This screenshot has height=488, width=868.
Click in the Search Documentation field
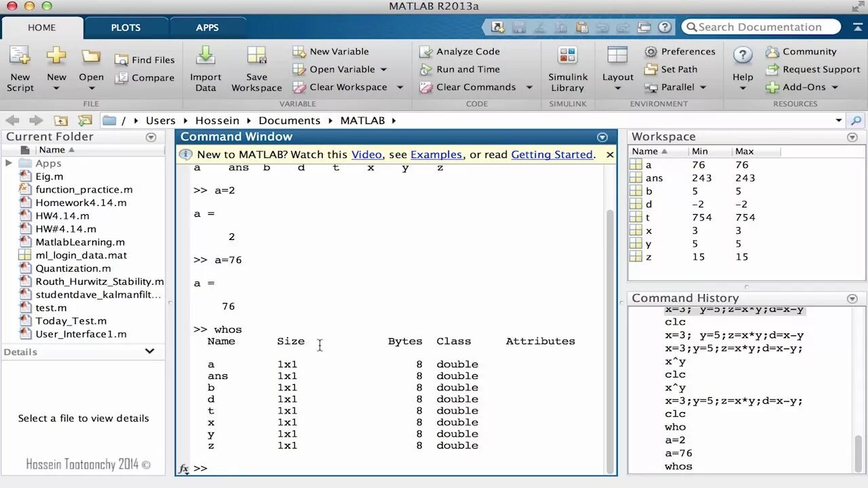coord(761,27)
